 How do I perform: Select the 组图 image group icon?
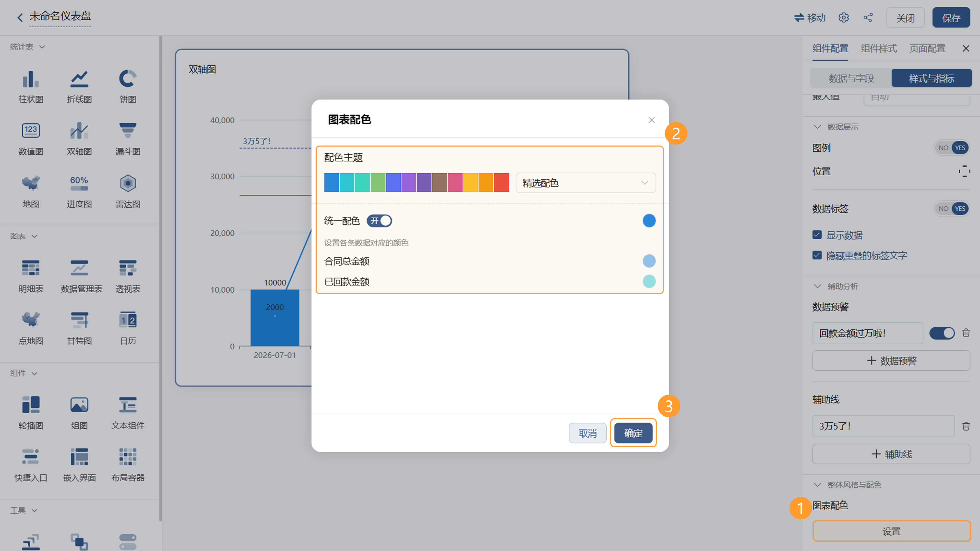point(79,405)
